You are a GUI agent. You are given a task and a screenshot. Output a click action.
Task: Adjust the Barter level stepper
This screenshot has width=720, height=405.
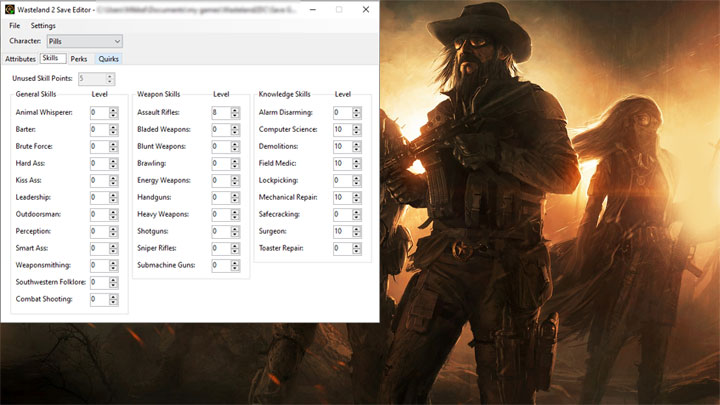113,129
